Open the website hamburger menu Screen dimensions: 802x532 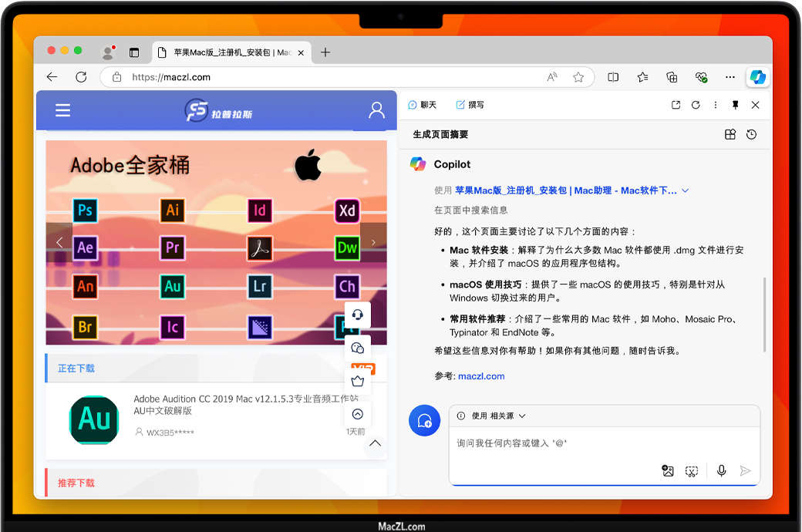[63, 110]
